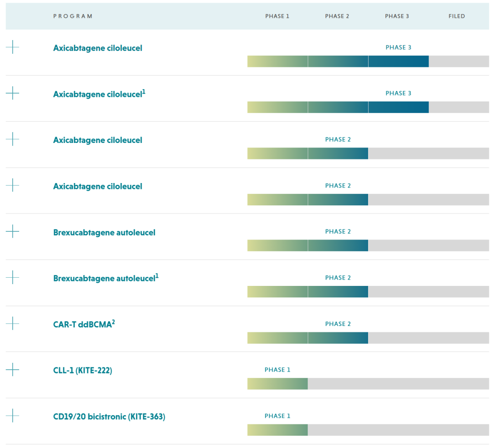
Task: Click the PHASE 1 column header
Action: [277, 16]
